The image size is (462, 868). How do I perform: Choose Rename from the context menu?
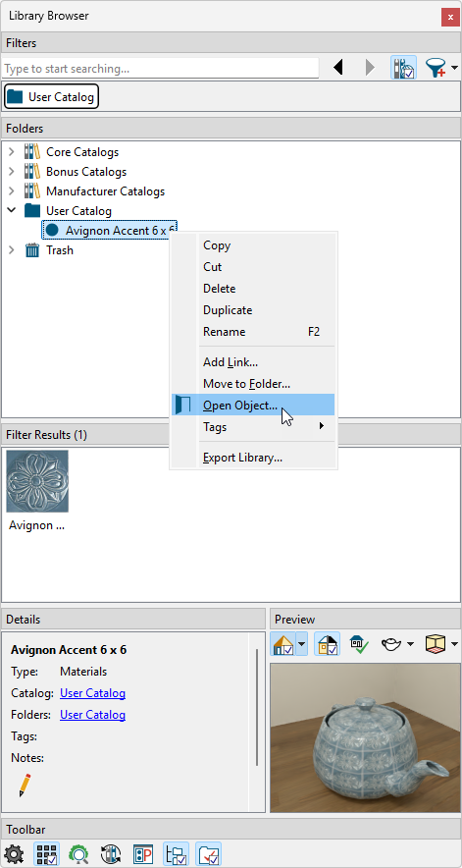253,332
